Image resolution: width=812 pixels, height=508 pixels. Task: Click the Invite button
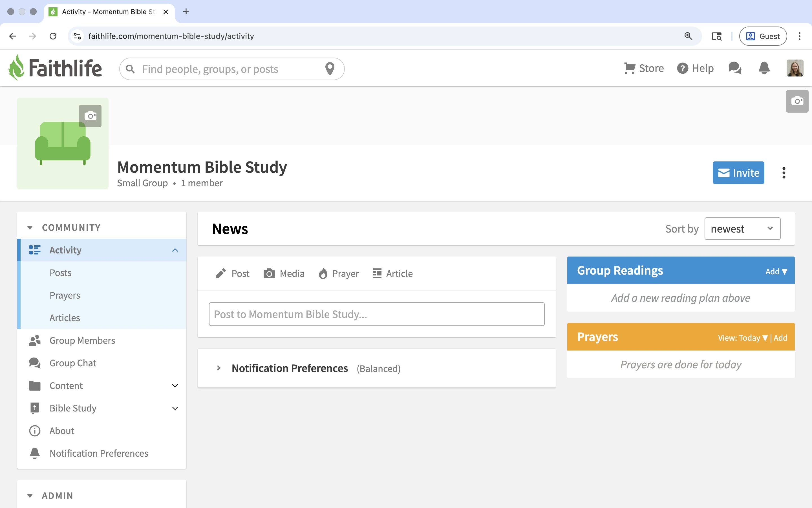pyautogui.click(x=738, y=173)
